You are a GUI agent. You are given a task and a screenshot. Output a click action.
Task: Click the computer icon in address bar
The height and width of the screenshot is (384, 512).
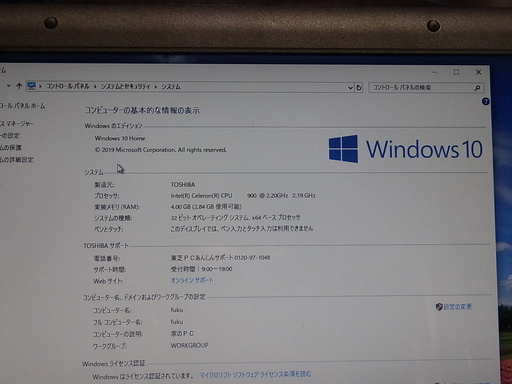(x=32, y=86)
